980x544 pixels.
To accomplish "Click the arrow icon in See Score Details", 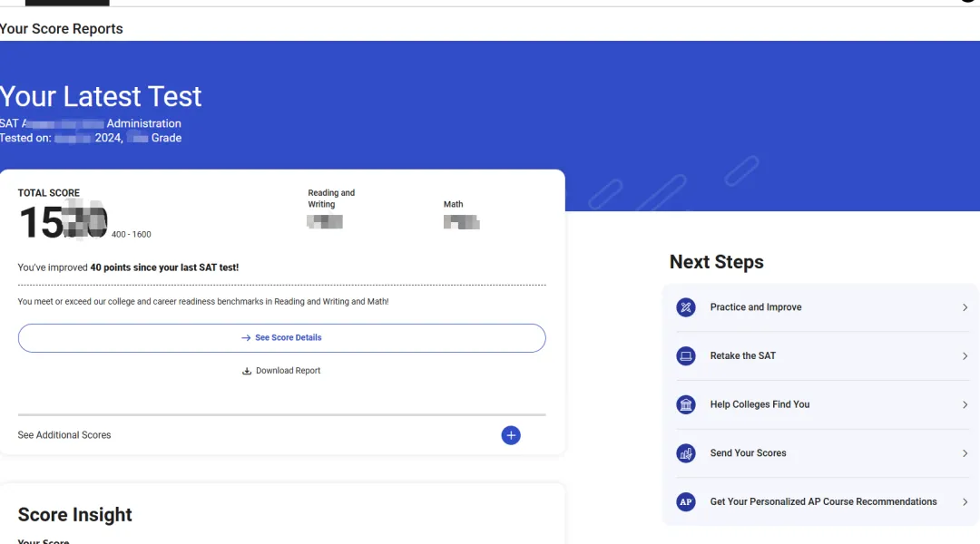I will [x=246, y=337].
